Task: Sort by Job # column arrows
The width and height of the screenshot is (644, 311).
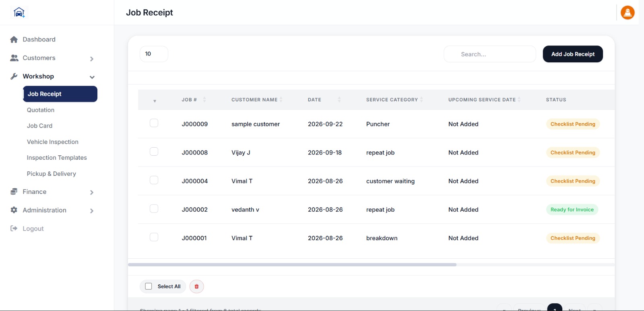Action: click(x=204, y=99)
